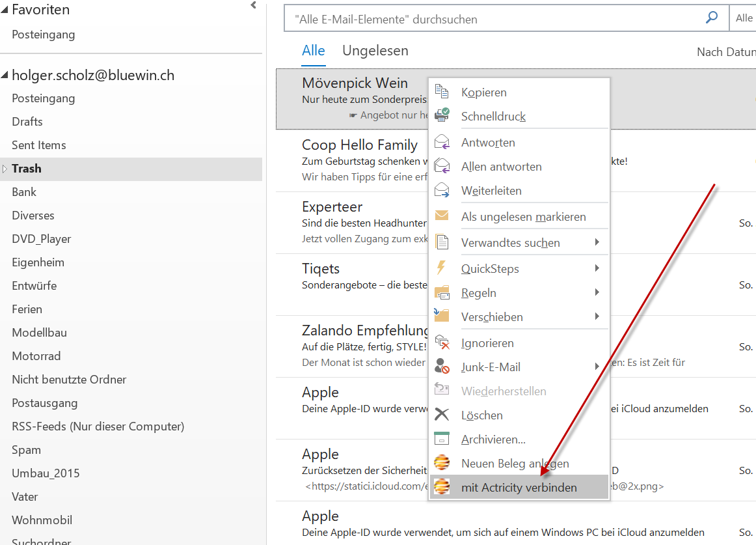Switch to the Alle mail tab

[x=314, y=50]
